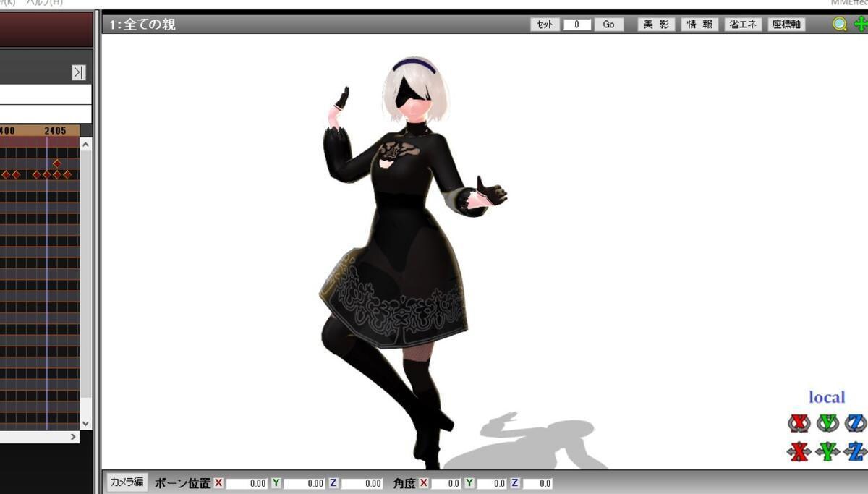This screenshot has height=494, width=868.
Task: Click the 1:全ての親 bone name title
Action: click(x=142, y=25)
